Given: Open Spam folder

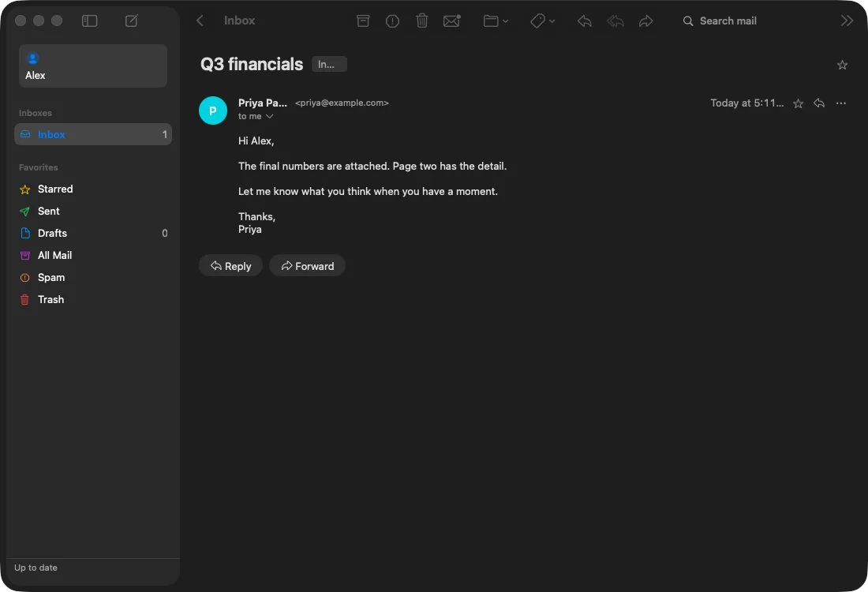Looking at the screenshot, I should click(x=93, y=277).
